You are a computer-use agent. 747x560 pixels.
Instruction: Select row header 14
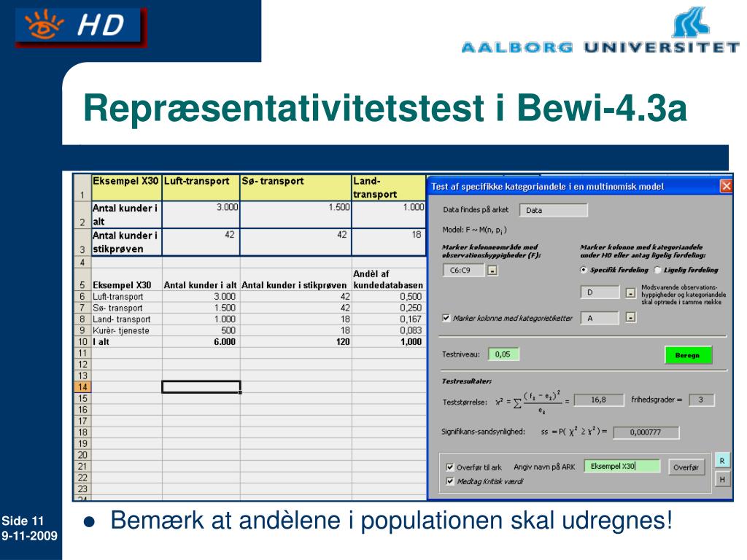82,387
